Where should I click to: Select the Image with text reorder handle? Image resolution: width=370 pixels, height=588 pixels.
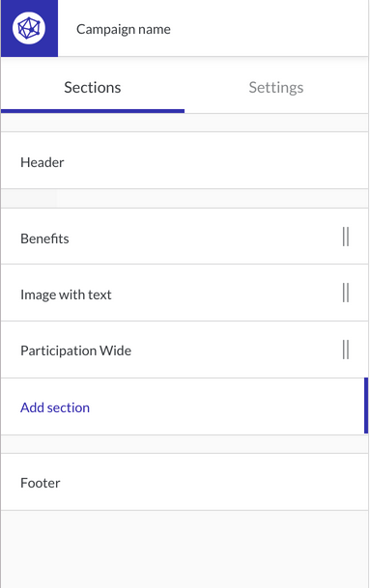(346, 293)
